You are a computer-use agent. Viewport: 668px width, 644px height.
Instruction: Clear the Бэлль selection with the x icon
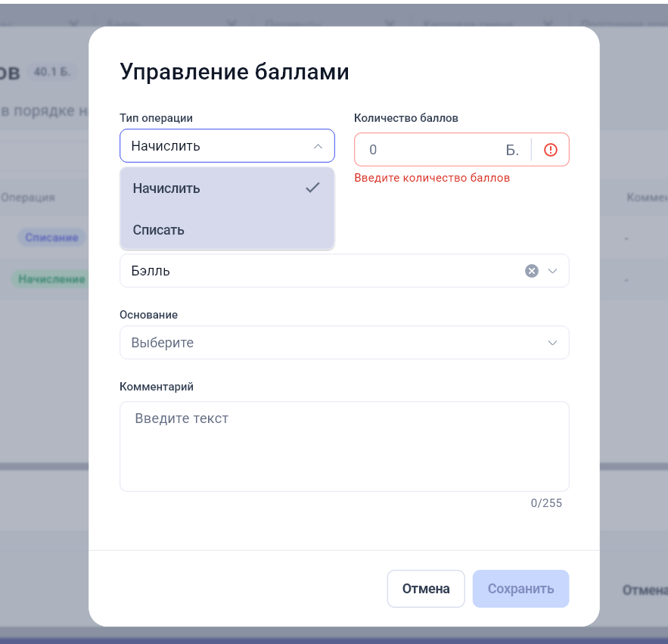tap(531, 271)
